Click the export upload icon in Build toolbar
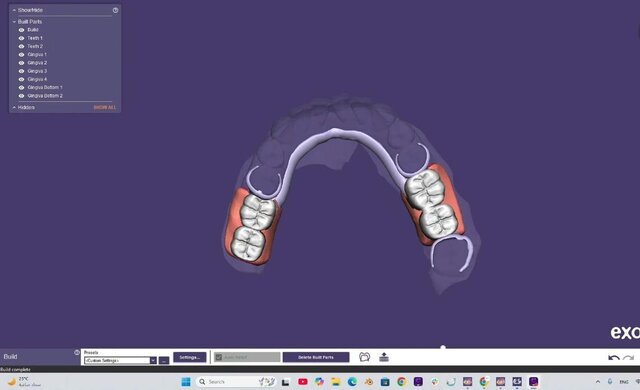 [384, 357]
